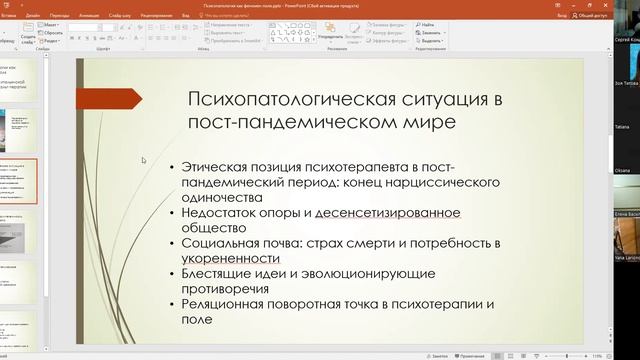Click the Общий доступ (Share) button
The image size is (640, 360).
tap(589, 16)
